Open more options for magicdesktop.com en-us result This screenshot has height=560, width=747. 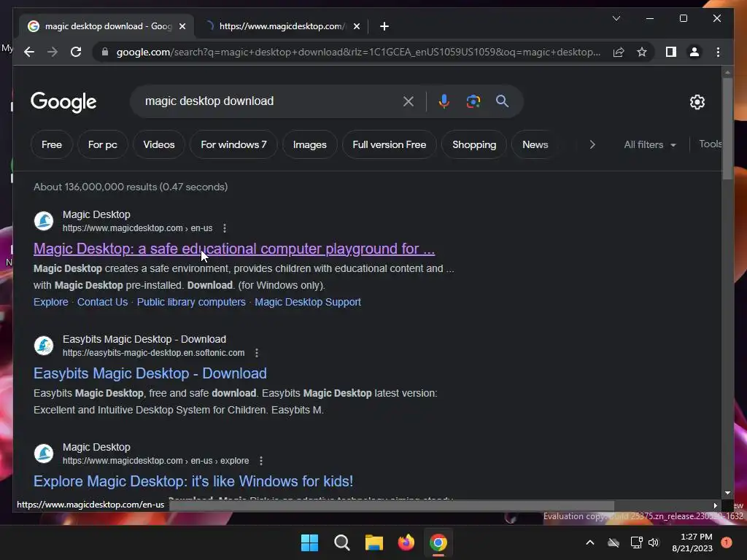pyautogui.click(x=225, y=228)
